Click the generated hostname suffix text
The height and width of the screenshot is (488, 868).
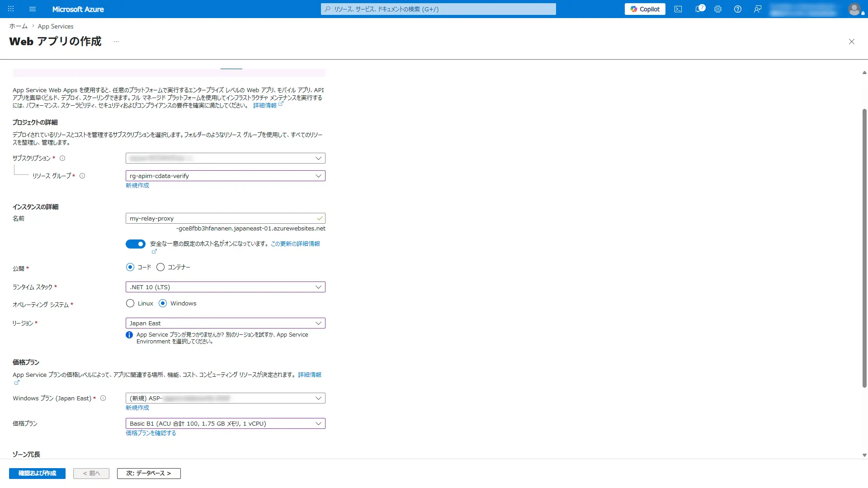251,228
